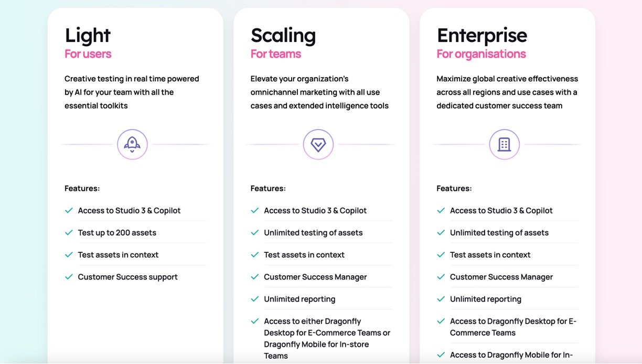Click the Scaling checkmark beside Unlimited reporting
The height and width of the screenshot is (364, 642).
point(255,299)
